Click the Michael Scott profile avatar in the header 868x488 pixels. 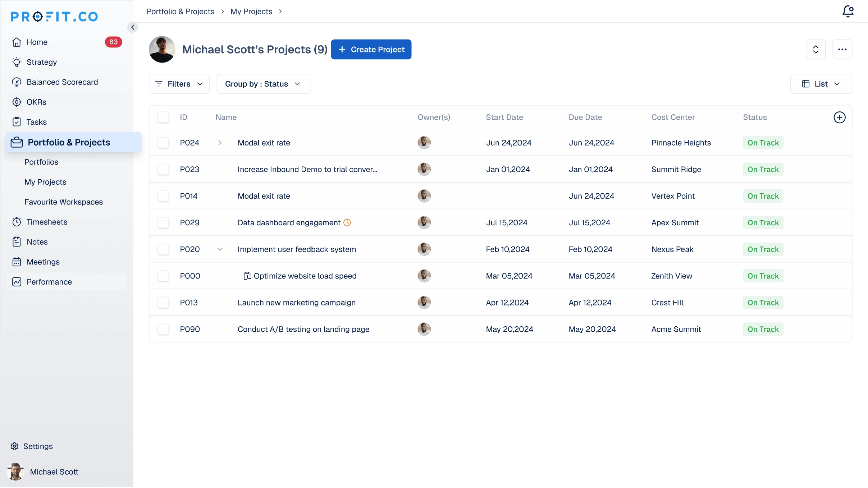pos(162,50)
